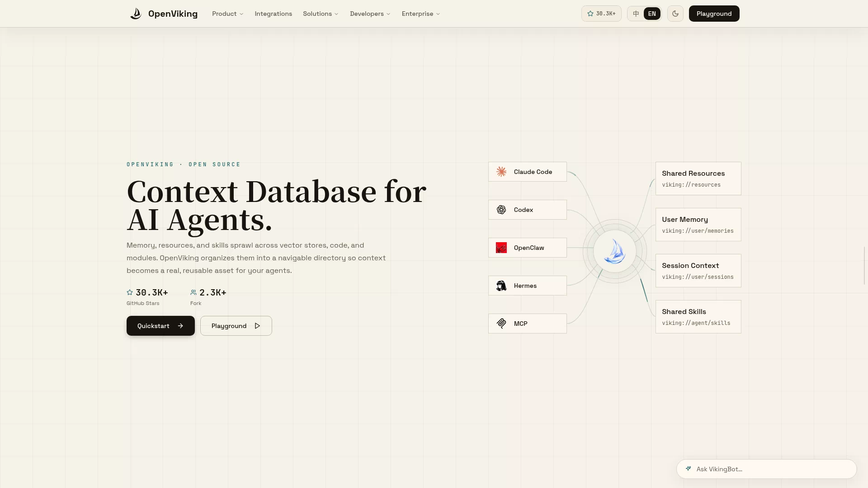Click the star icon in GitHub stars badge
868x488 pixels.
point(590,14)
